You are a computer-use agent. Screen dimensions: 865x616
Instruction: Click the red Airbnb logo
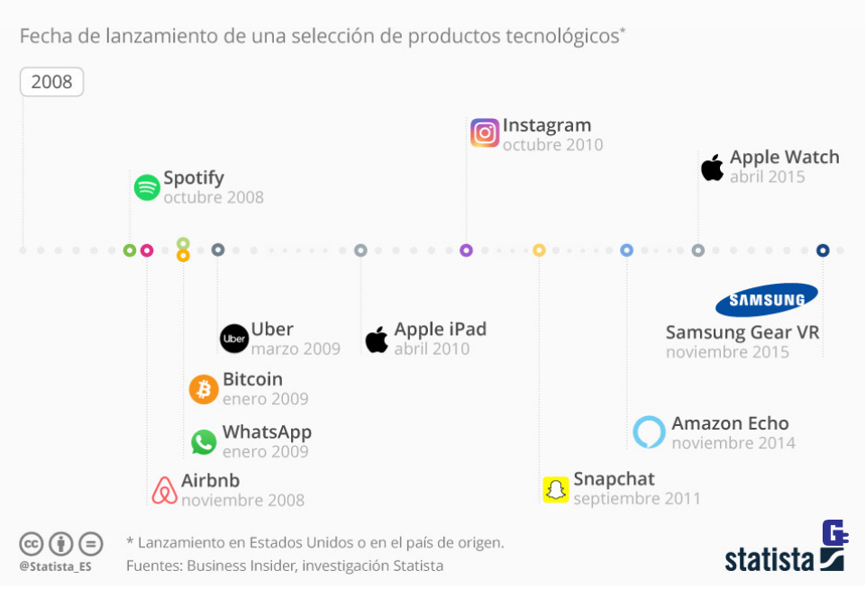pyautogui.click(x=165, y=490)
